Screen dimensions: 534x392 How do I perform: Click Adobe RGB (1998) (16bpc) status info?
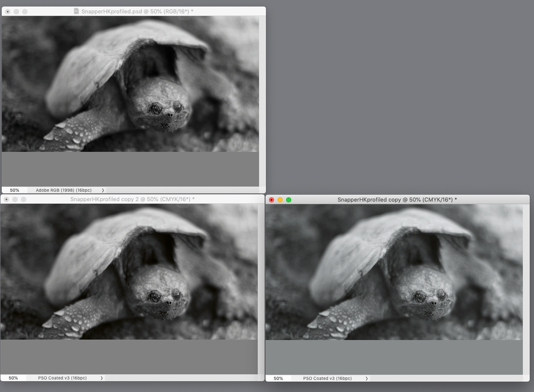click(x=64, y=190)
